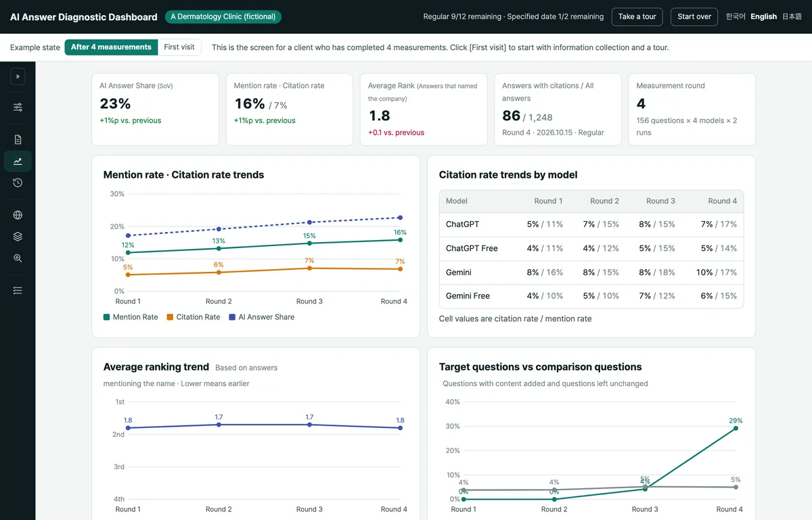Click the 6% Round 2 citation rate point
Image resolution: width=812 pixels, height=520 pixels.
coord(219,272)
